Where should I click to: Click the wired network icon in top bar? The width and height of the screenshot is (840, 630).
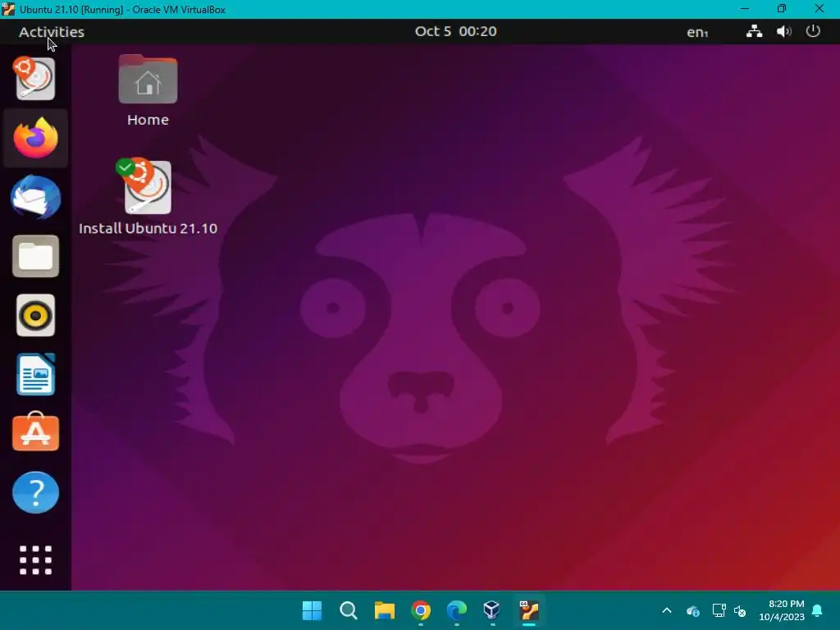point(755,31)
